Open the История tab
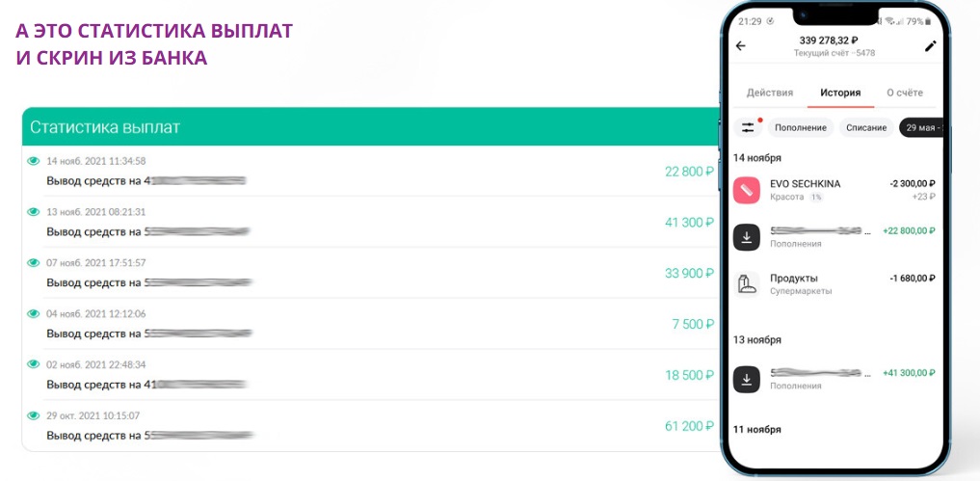The width and height of the screenshot is (980, 481). coord(840,93)
